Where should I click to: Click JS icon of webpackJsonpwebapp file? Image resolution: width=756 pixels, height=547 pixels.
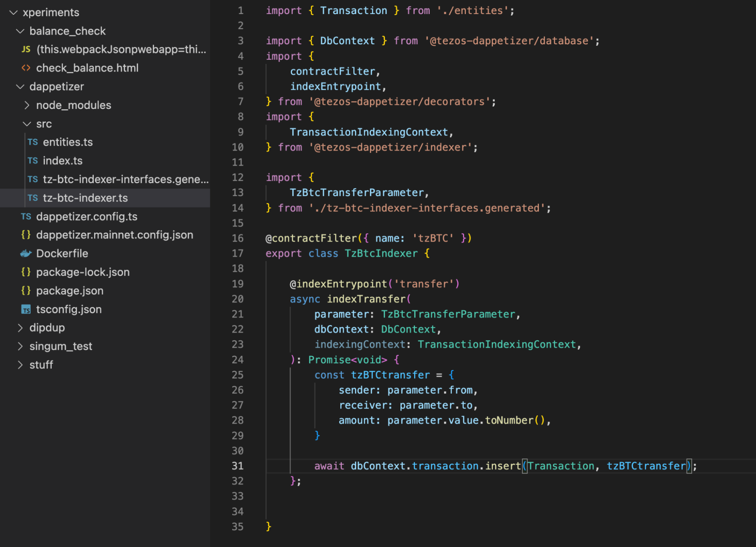point(26,49)
